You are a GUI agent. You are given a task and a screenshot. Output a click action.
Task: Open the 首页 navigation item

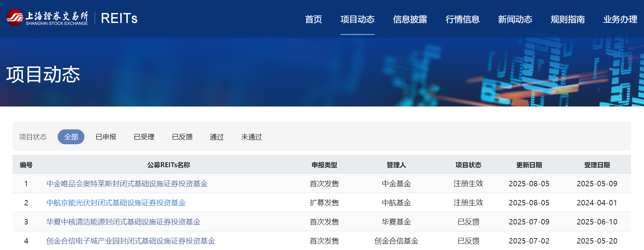pyautogui.click(x=313, y=19)
